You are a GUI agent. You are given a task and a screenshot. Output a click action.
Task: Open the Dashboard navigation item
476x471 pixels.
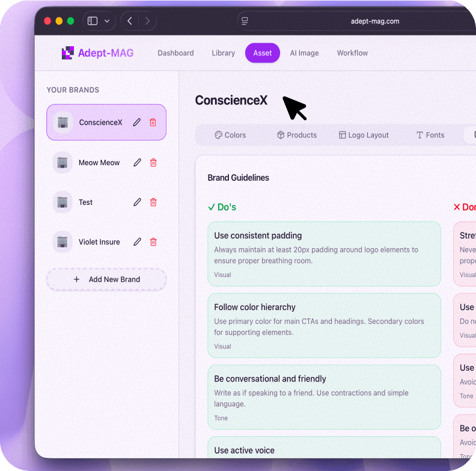click(x=175, y=53)
